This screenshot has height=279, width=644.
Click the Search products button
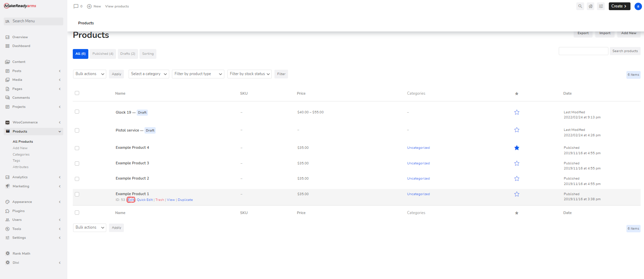click(x=625, y=51)
